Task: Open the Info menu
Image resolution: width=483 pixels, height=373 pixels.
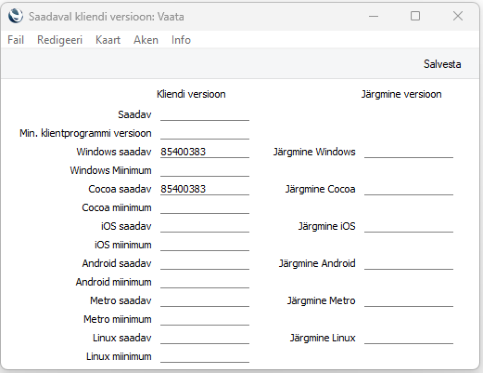Action: (x=181, y=40)
